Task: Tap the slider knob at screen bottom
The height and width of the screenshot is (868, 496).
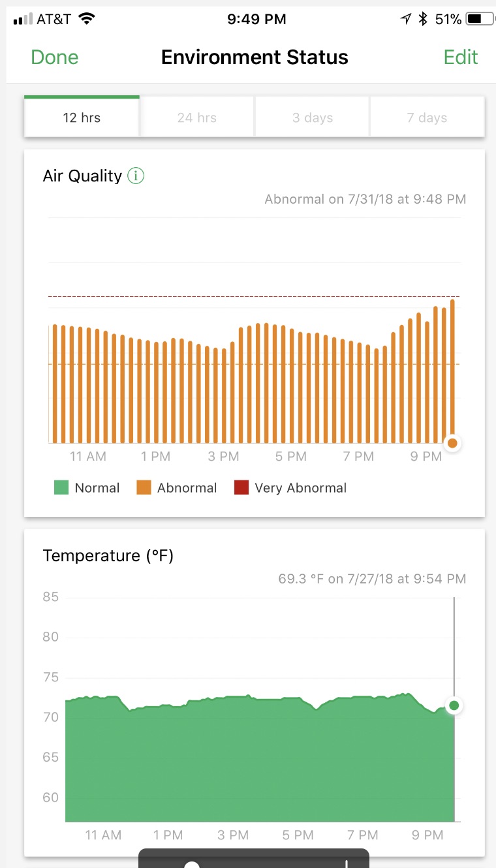Action: (x=192, y=863)
